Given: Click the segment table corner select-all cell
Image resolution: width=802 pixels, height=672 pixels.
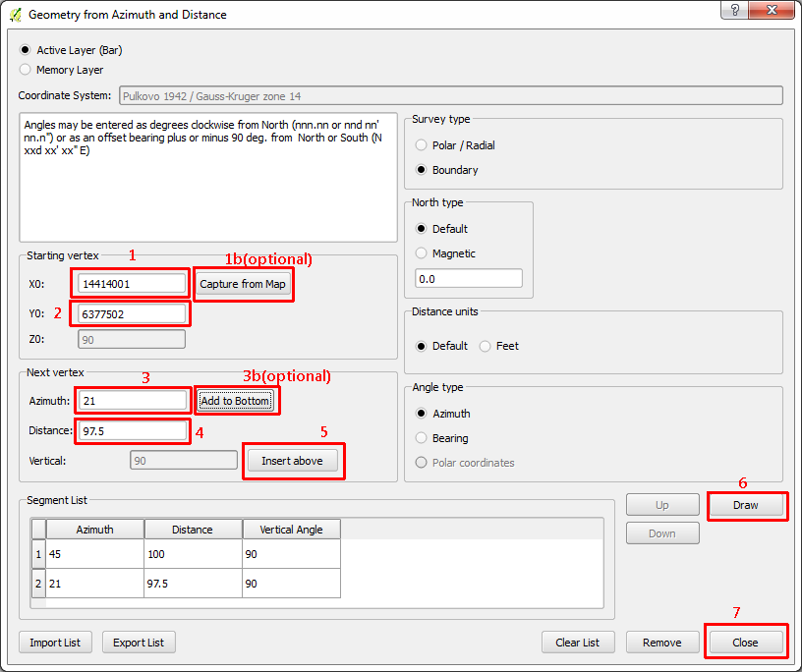Looking at the screenshot, I should 38,530.
